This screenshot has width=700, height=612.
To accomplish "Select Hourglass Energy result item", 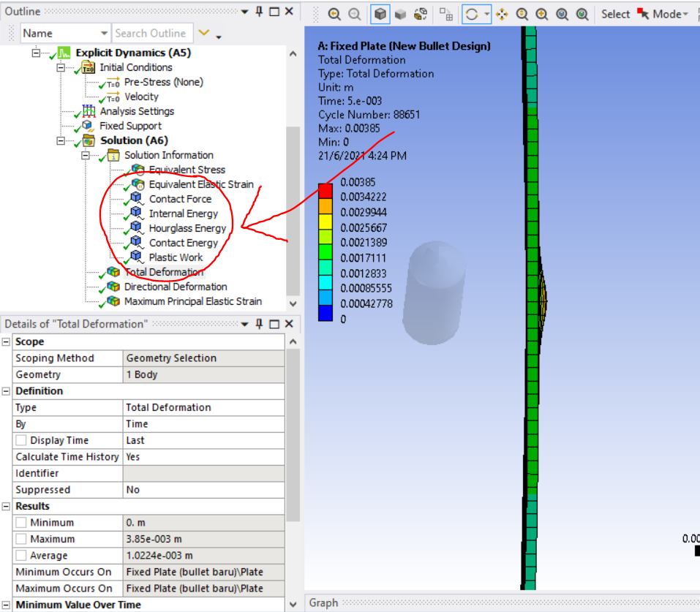I will coord(187,228).
